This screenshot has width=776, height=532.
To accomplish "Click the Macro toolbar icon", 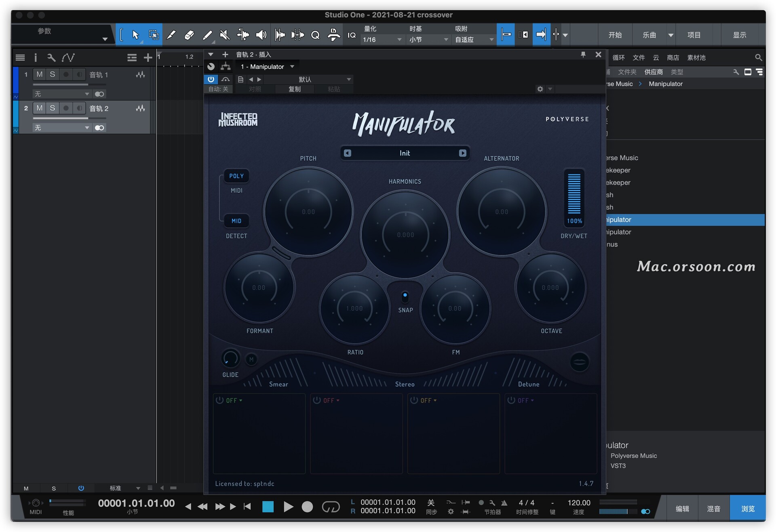I will (334, 35).
